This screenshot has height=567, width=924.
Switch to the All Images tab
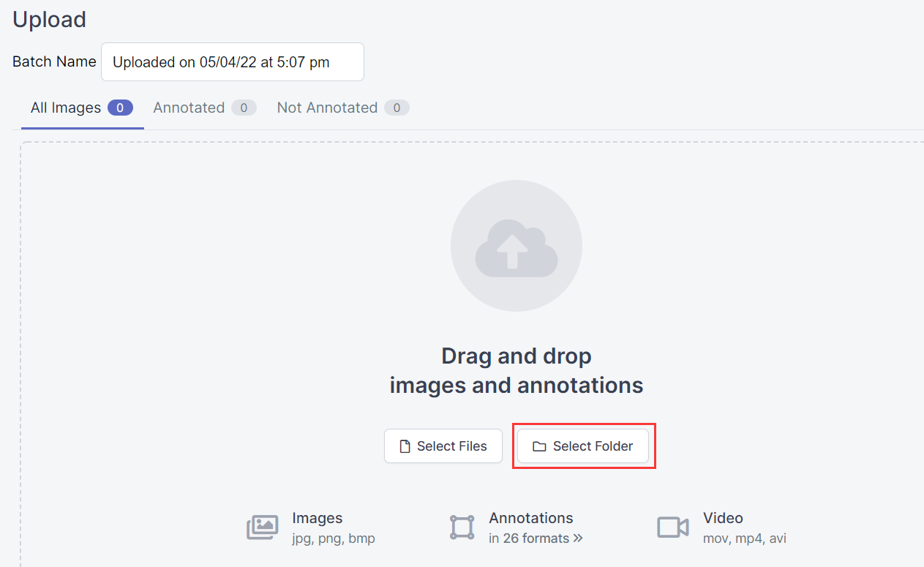(82, 108)
